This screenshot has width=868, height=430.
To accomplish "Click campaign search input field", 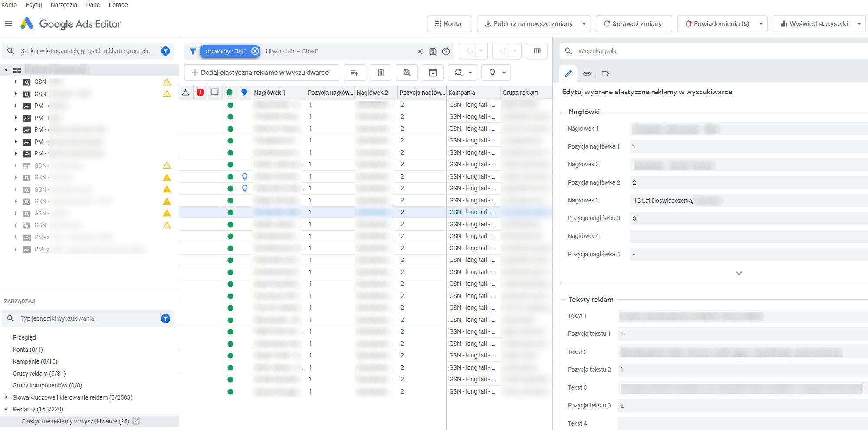I will coord(87,51).
